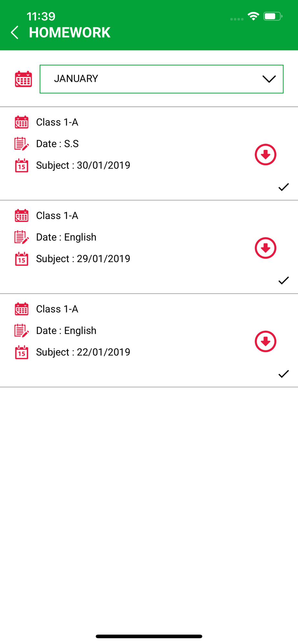This screenshot has width=298, height=644.
Task: Toggle the checkmark on the 30/01/2019 homework
Action: pyautogui.click(x=283, y=187)
